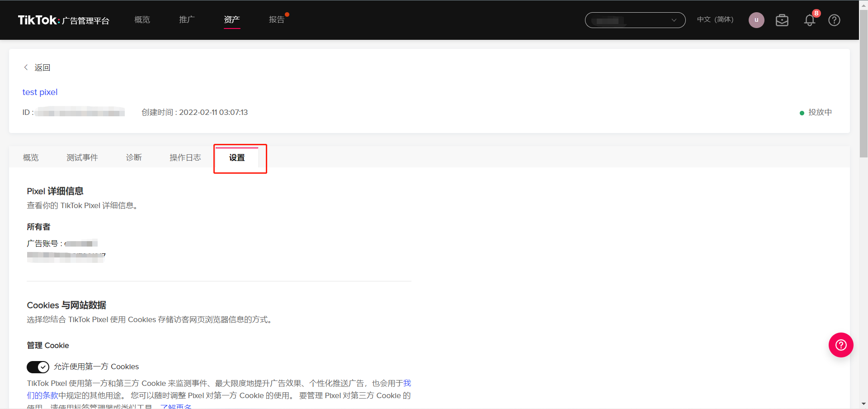Click the page vertical scrollbar thumb

point(863,84)
